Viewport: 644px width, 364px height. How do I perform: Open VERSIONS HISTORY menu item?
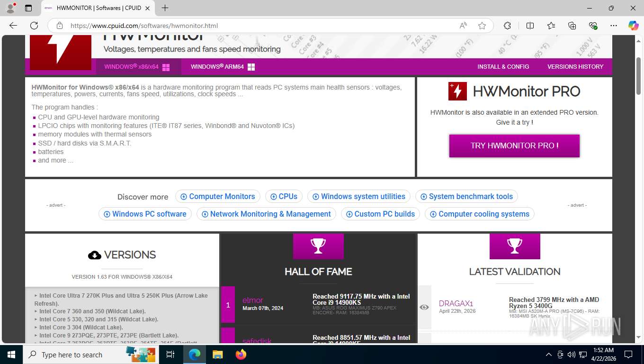pyautogui.click(x=575, y=67)
